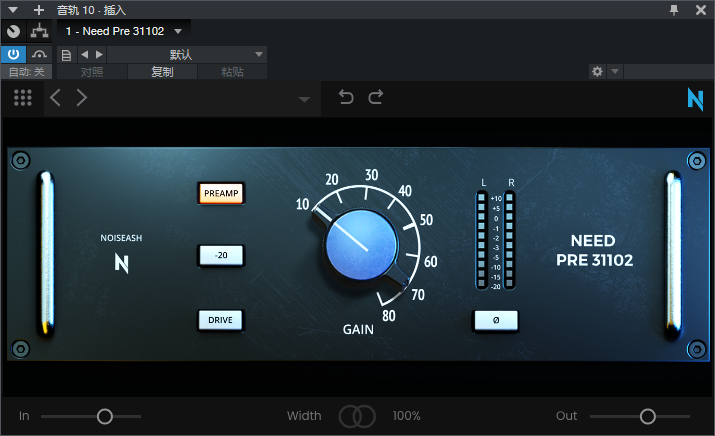Toggle the phase invert ø button

pyautogui.click(x=496, y=321)
